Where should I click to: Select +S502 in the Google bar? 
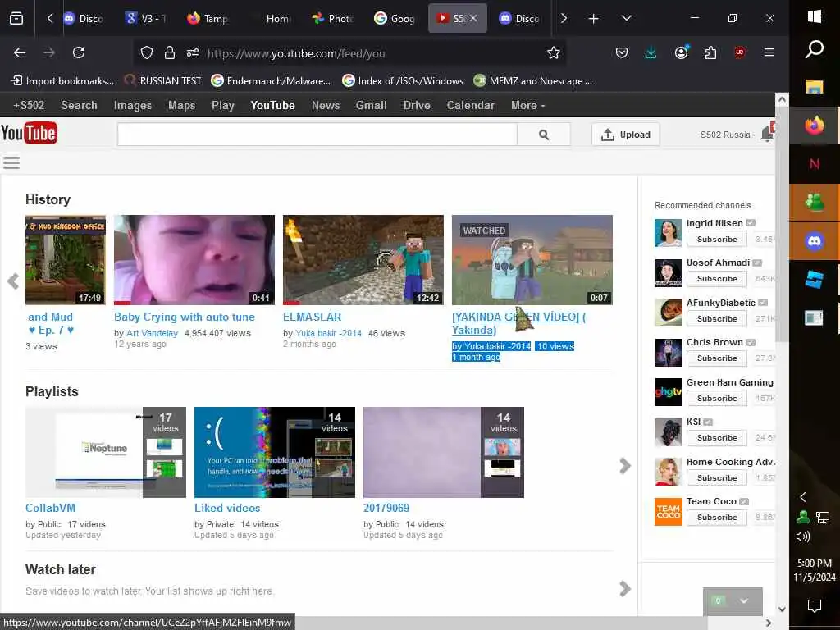tap(29, 106)
